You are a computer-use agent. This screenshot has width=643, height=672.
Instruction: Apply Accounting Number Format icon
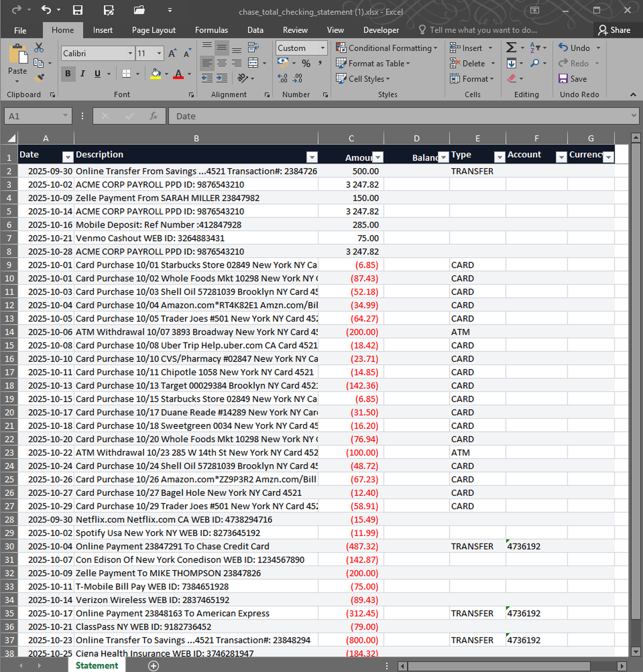pyautogui.click(x=283, y=63)
